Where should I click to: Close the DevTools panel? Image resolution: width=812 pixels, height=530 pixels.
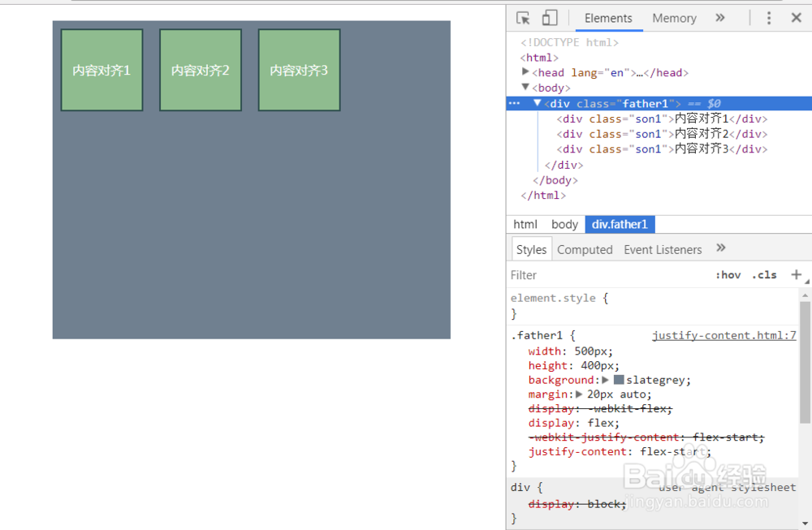tap(797, 18)
